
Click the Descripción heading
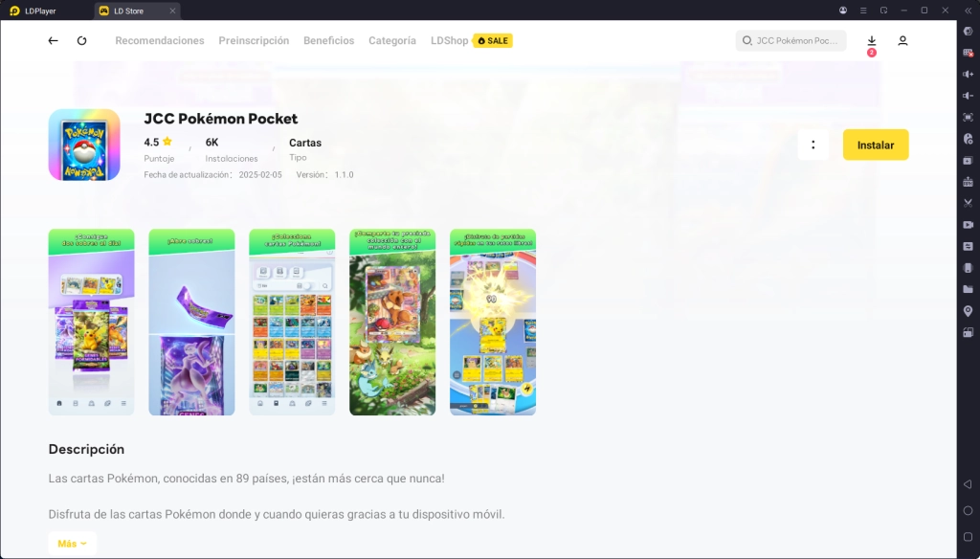(x=86, y=449)
